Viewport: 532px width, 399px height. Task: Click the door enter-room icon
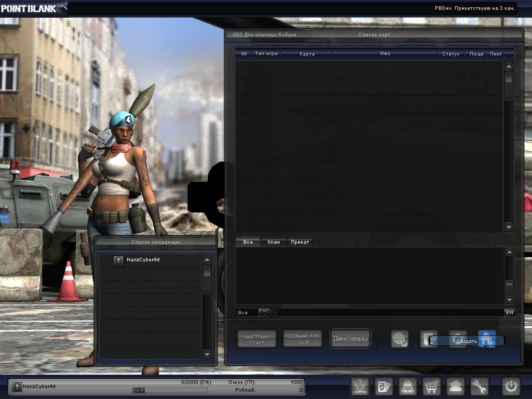429,339
